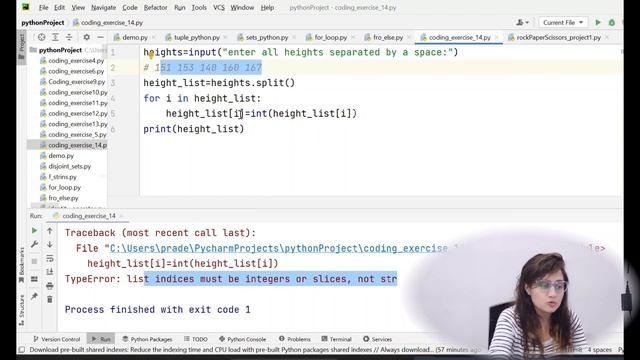Clear all console output trash icon
The width and height of the screenshot is (640, 360).
pyautogui.click(x=50, y=300)
